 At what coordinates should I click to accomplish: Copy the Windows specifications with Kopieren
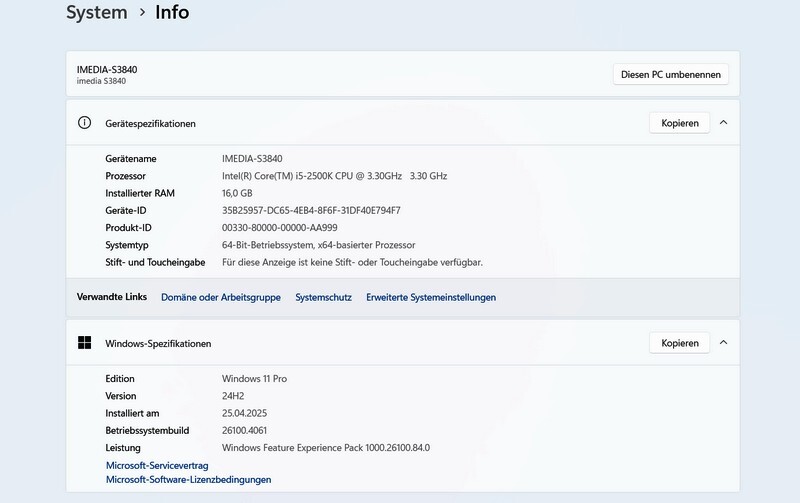680,343
